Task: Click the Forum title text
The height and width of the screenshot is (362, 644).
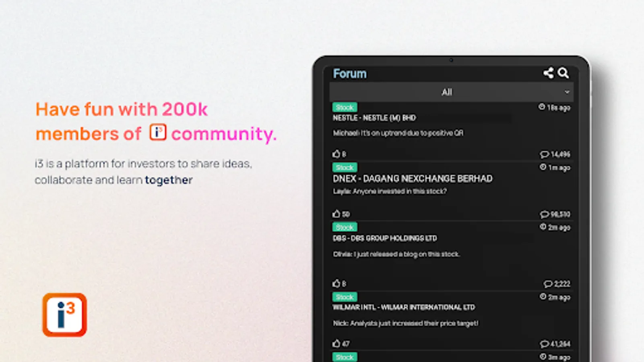Action: 350,74
